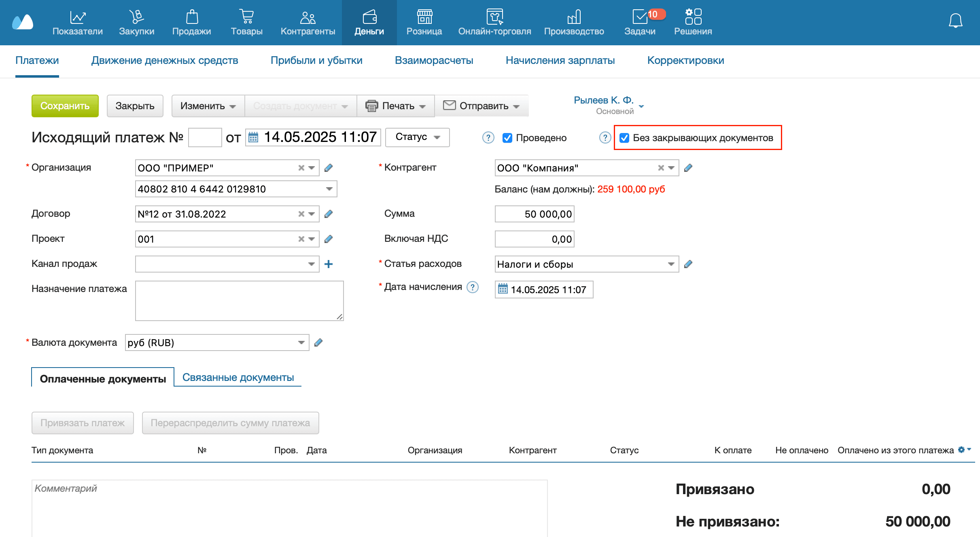980x537 pixels.
Task: Click into the Сумма input field
Action: coord(534,214)
